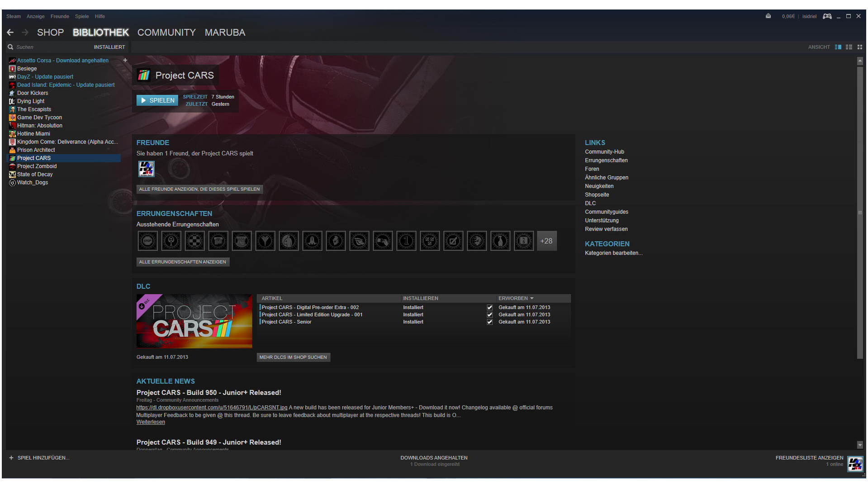The width and height of the screenshot is (868, 488).
Task: Switch to list view layout icon
Action: coord(849,47)
